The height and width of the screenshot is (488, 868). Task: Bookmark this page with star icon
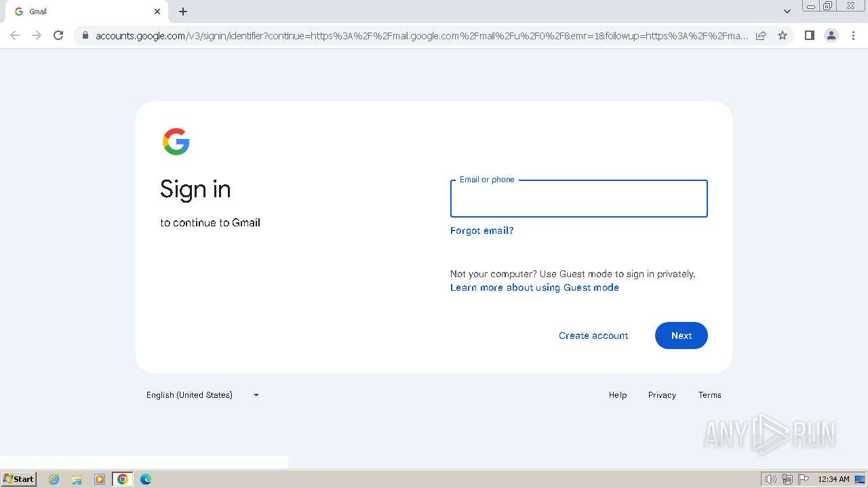(783, 35)
